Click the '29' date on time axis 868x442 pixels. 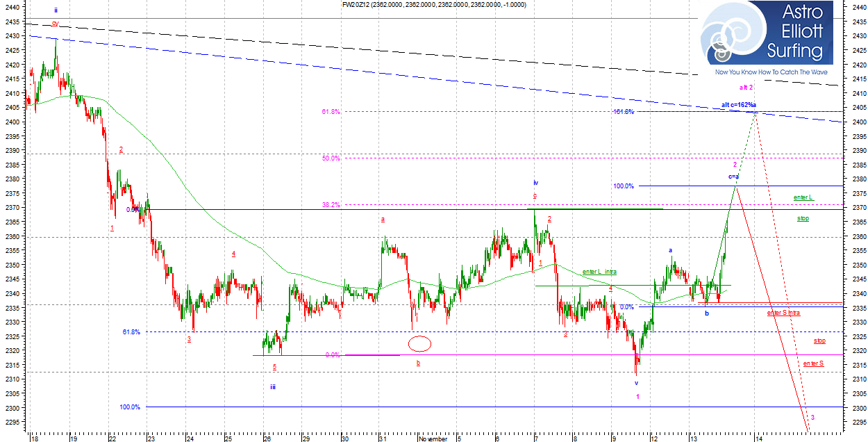coord(306,439)
